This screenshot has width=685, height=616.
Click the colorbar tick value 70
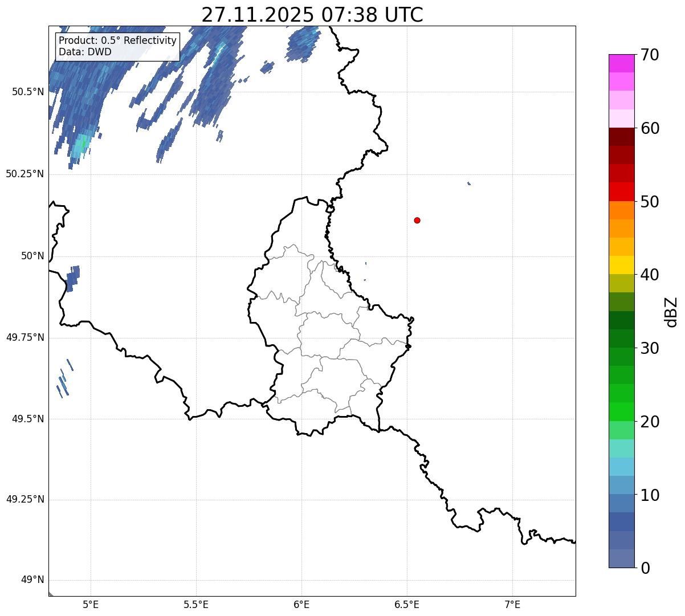click(x=650, y=55)
